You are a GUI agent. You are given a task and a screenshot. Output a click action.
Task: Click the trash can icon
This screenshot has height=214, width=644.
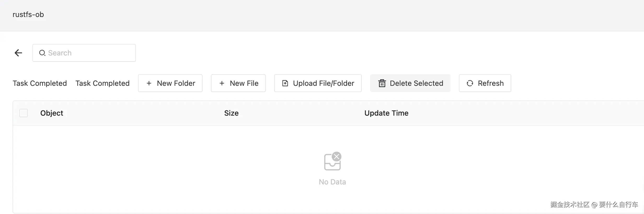point(382,83)
